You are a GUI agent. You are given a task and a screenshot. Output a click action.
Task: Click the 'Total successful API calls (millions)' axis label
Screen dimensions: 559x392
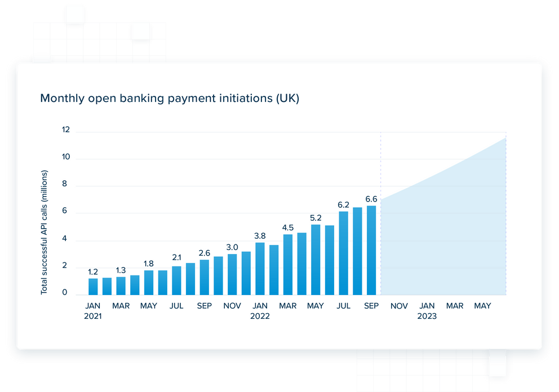44,232
